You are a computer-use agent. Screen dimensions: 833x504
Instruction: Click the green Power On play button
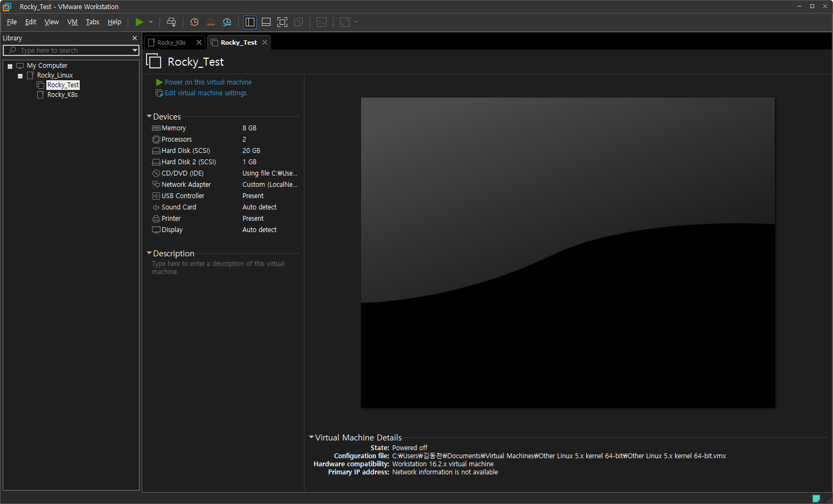139,22
